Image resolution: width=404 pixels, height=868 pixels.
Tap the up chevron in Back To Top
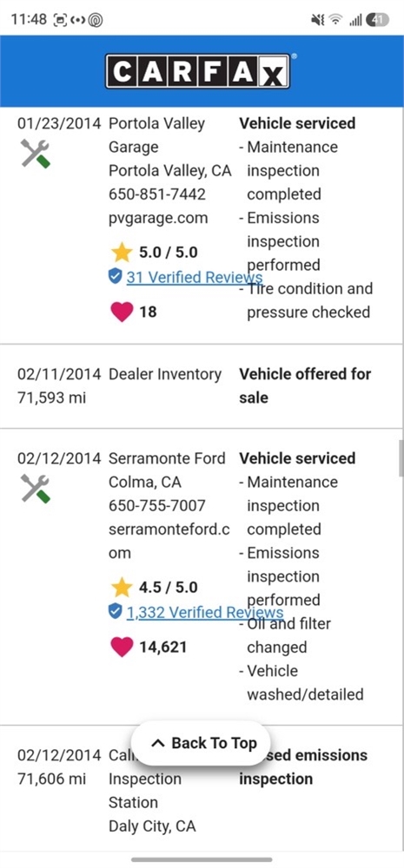[157, 744]
